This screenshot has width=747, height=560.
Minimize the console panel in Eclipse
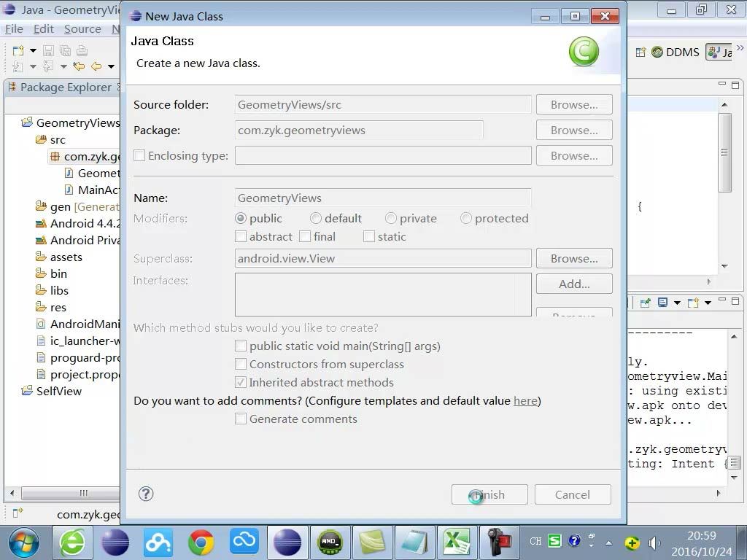click(x=722, y=300)
